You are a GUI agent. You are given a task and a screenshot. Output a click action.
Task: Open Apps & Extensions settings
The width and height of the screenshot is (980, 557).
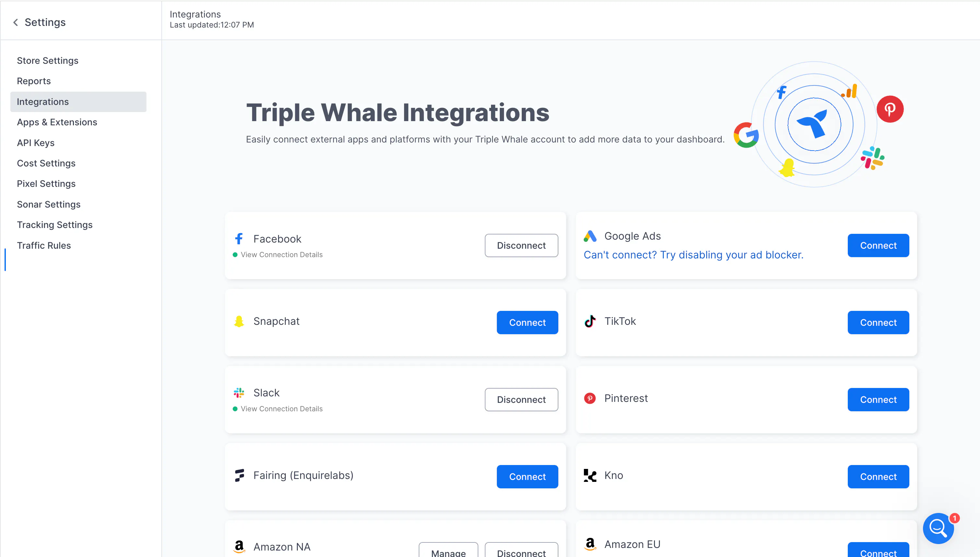57,122
